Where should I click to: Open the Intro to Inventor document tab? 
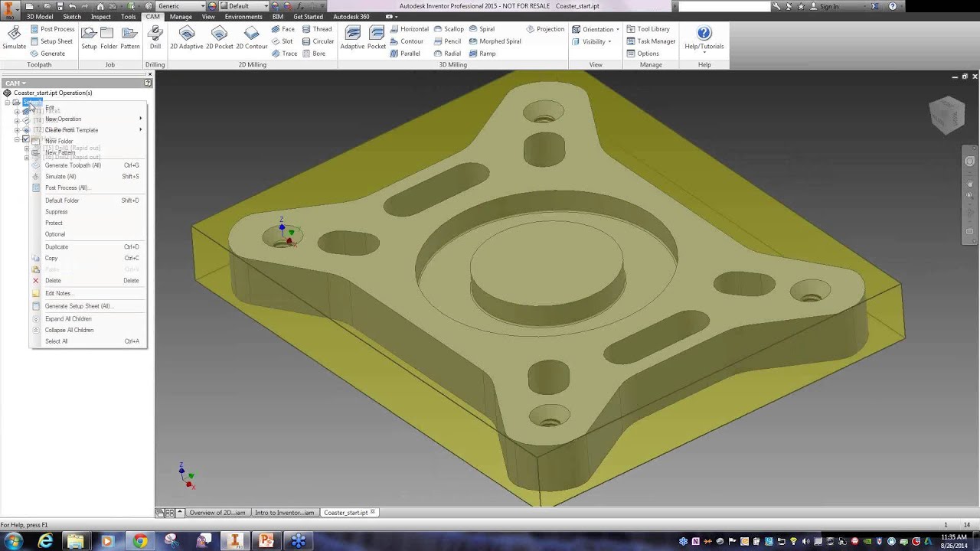click(285, 513)
